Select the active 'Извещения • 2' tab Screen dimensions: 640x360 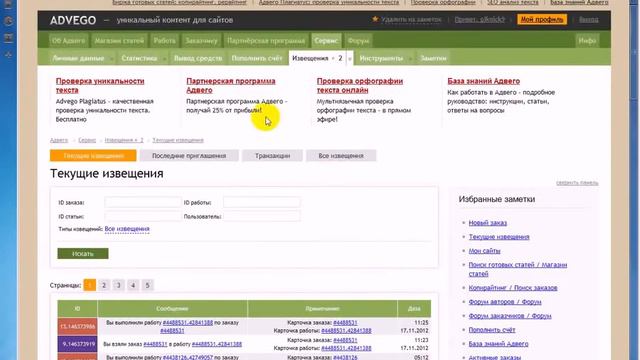[x=317, y=58]
